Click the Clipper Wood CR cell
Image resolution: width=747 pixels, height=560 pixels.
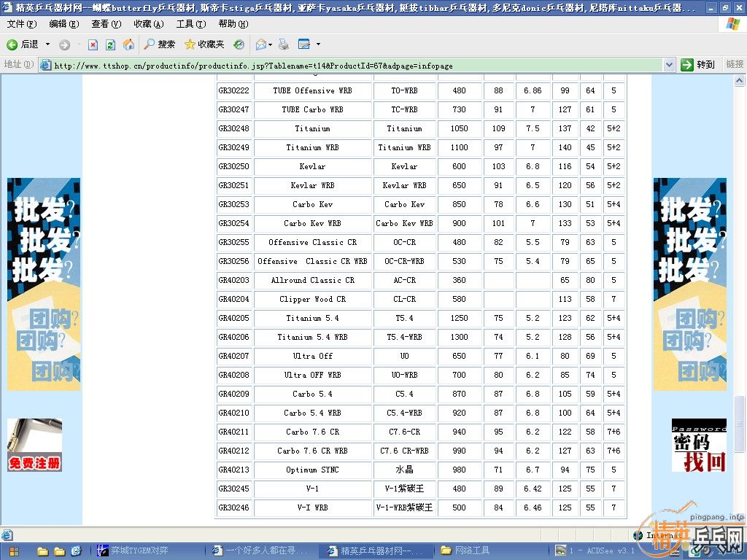pyautogui.click(x=312, y=300)
